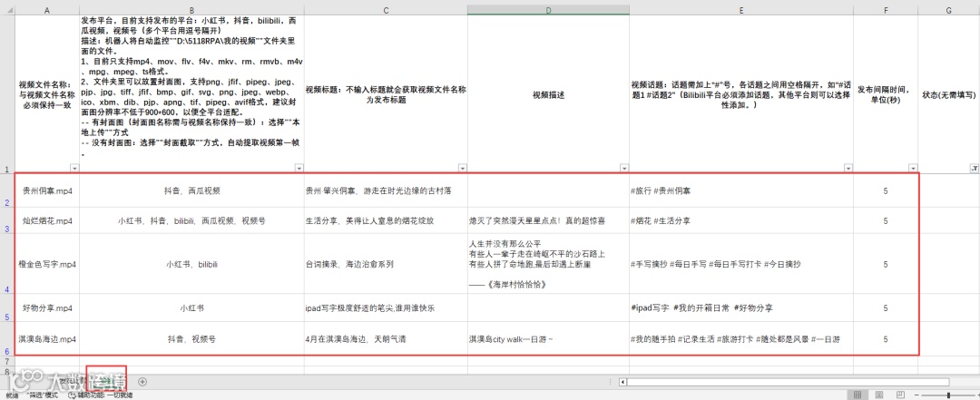This screenshot has width=980, height=400.
Task: Open filter dropdown in column B header
Action: 299,168
